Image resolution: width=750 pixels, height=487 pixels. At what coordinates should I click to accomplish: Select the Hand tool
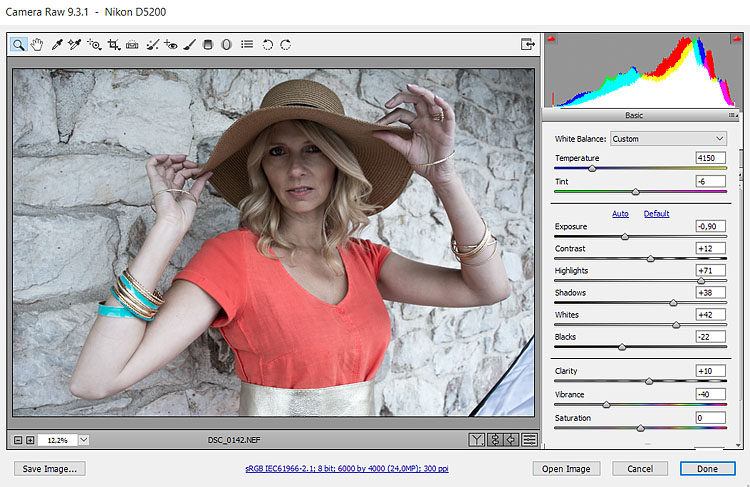(x=38, y=44)
